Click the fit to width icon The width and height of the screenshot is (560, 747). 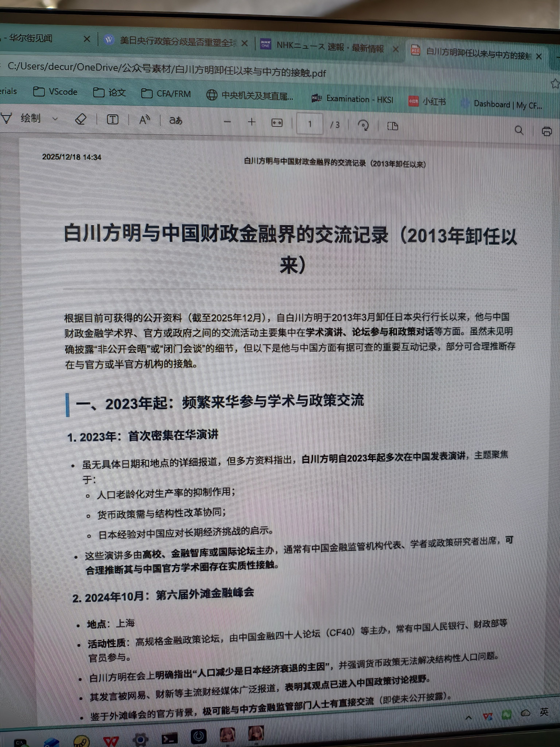pos(277,123)
